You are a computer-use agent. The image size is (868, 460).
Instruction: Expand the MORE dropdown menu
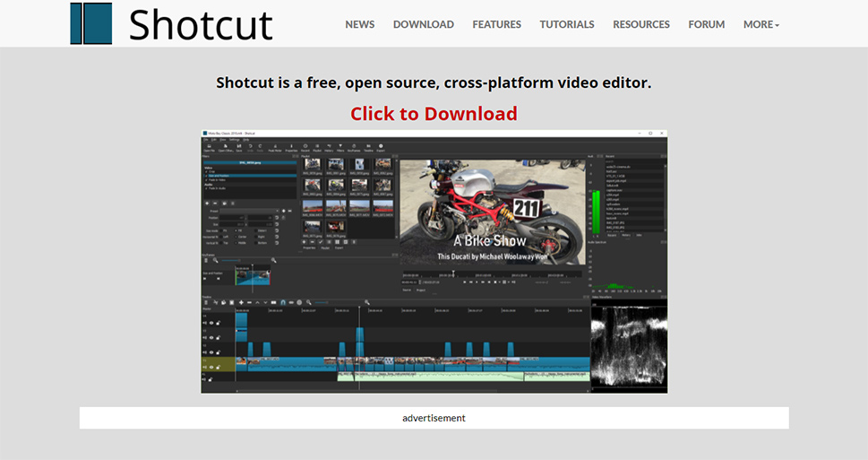(x=761, y=24)
